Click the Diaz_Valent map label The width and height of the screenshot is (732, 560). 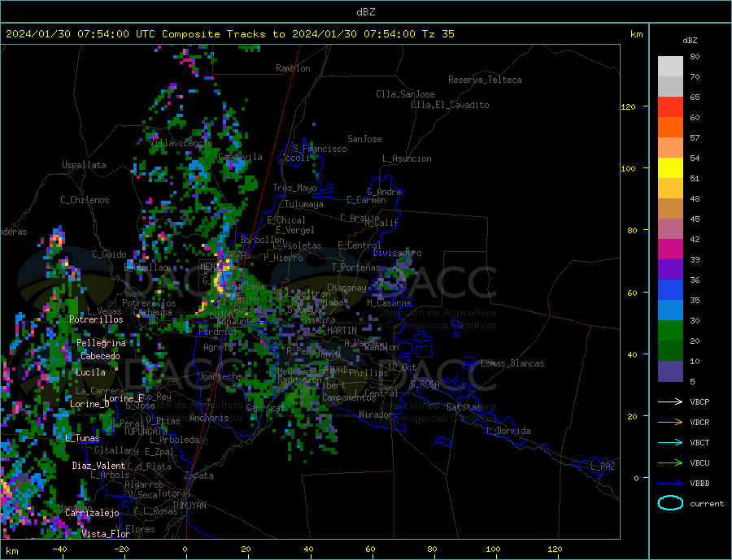coord(98,465)
